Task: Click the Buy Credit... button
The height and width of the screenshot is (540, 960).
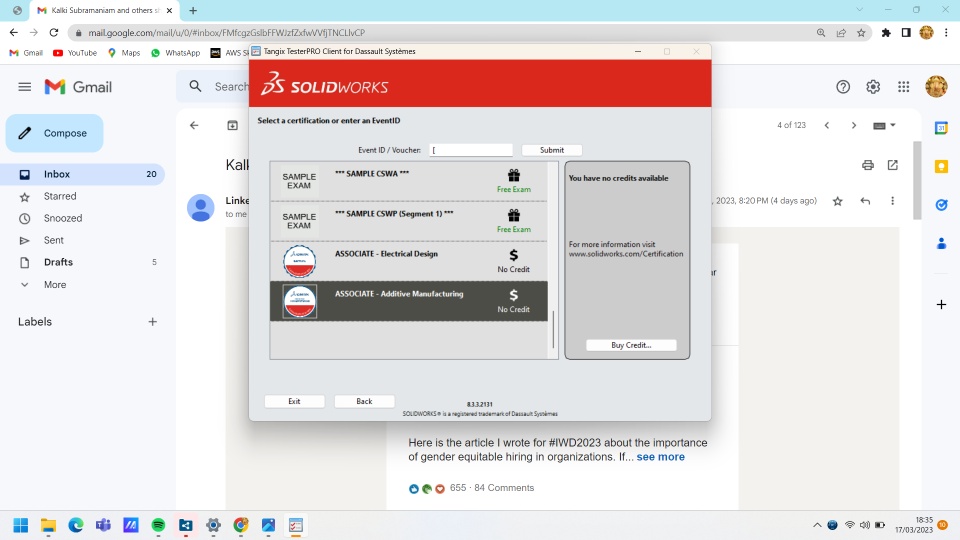Action: (631, 345)
